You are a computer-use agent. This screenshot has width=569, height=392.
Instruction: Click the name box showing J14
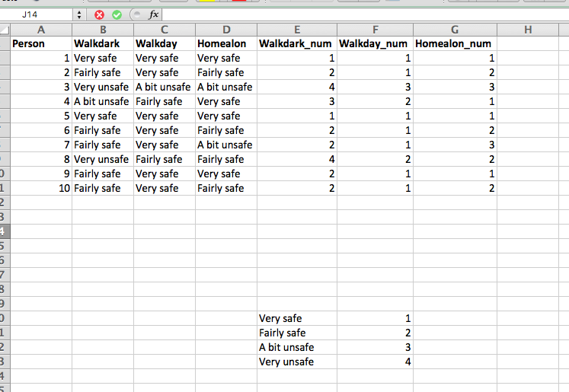tap(38, 14)
